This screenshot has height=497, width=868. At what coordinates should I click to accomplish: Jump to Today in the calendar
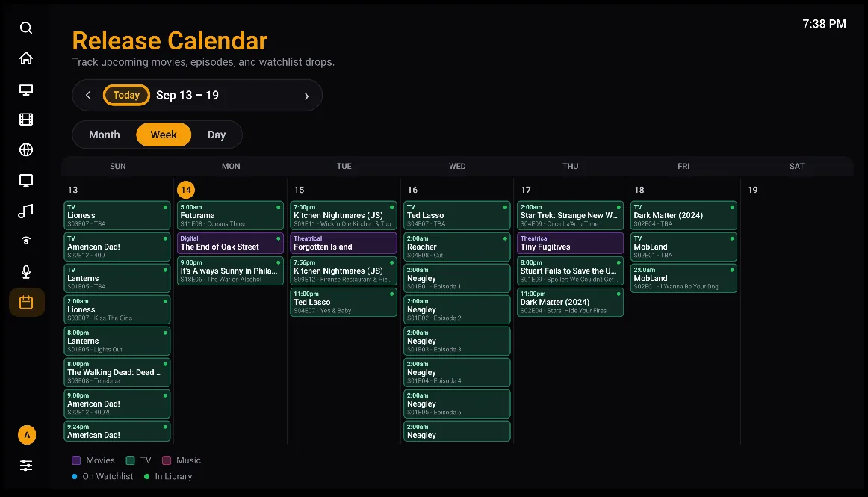pos(126,96)
